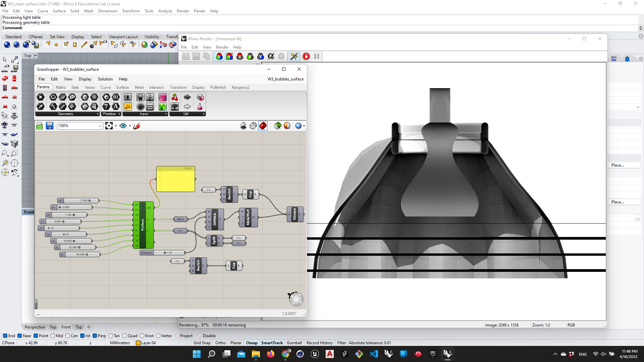Enable shaded preview with the red cylinder icon

263,126
